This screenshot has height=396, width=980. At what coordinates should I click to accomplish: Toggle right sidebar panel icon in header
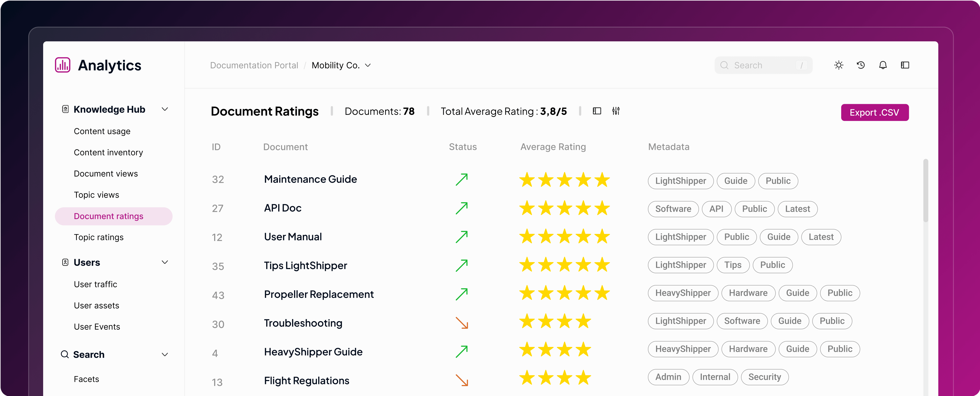905,65
